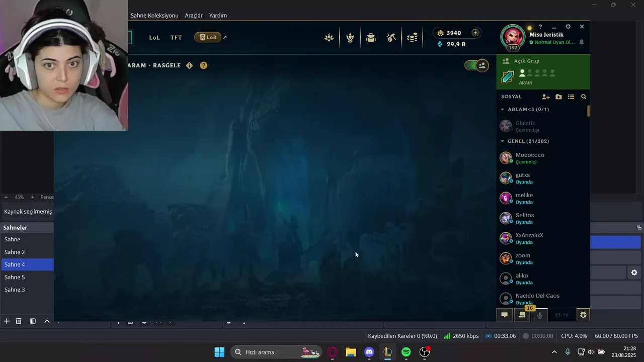Select scene Sahne 2 in OBS
Viewport: 644px width, 362px height.
pos(27,252)
